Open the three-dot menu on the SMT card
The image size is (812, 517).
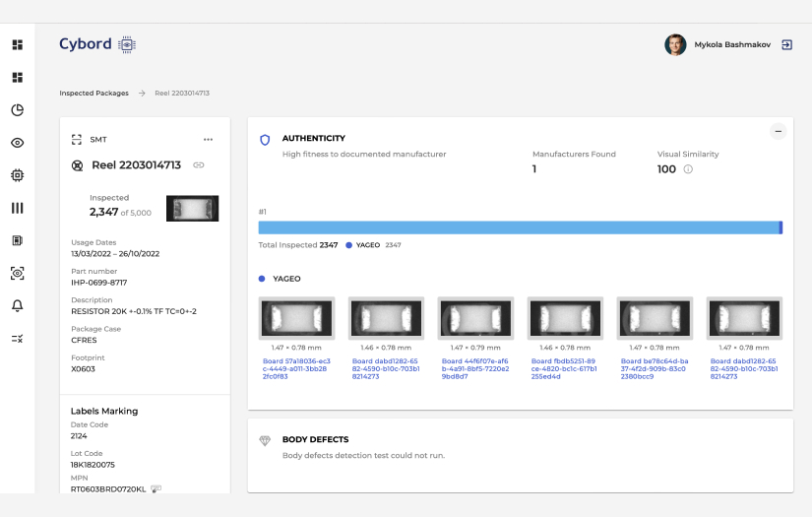[x=208, y=140]
